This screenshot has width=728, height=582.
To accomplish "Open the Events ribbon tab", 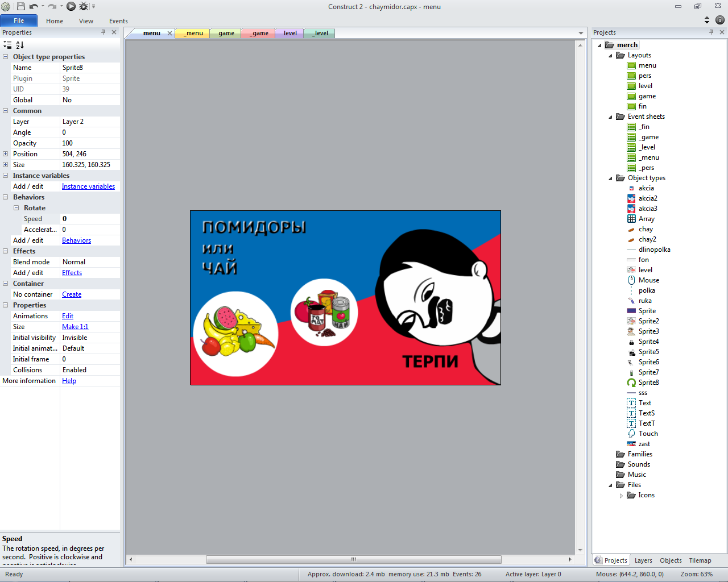I will pyautogui.click(x=118, y=21).
